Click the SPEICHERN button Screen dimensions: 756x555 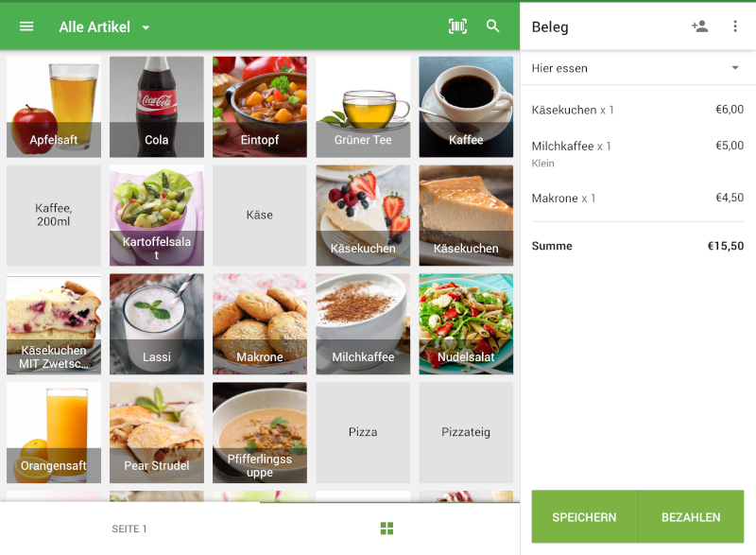coord(584,517)
